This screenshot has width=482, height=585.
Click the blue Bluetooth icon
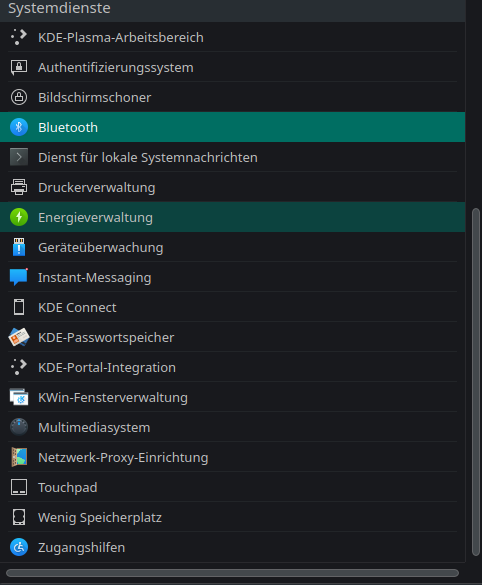click(x=19, y=127)
